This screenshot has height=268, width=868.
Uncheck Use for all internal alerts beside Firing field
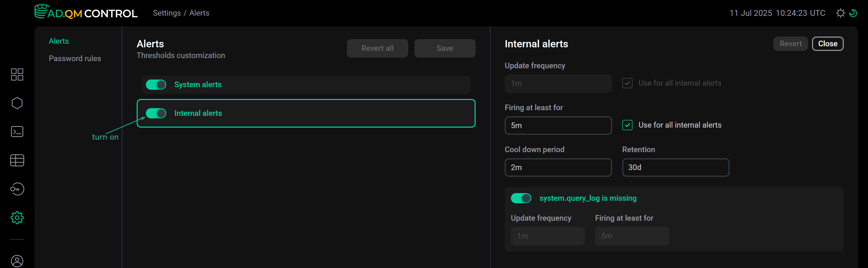coord(627,125)
